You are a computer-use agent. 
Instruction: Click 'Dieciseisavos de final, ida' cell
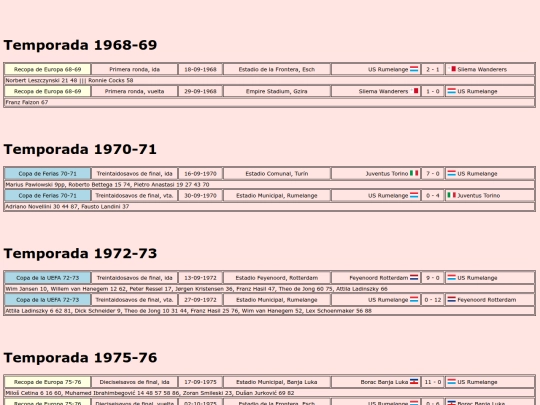coord(134,382)
